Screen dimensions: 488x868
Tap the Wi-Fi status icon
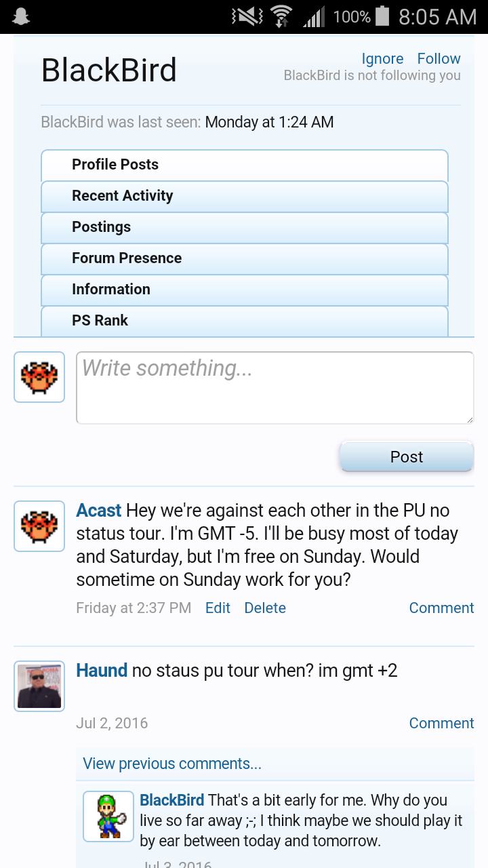281,17
